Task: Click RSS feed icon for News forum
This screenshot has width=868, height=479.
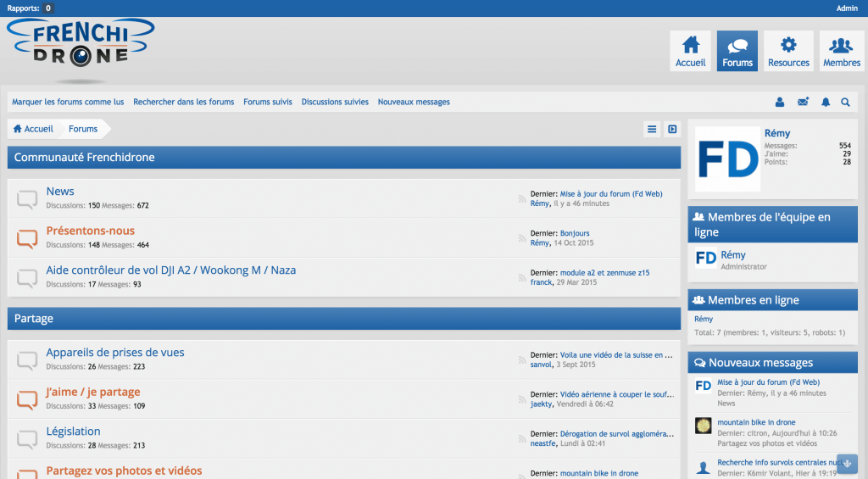Action: point(522,199)
